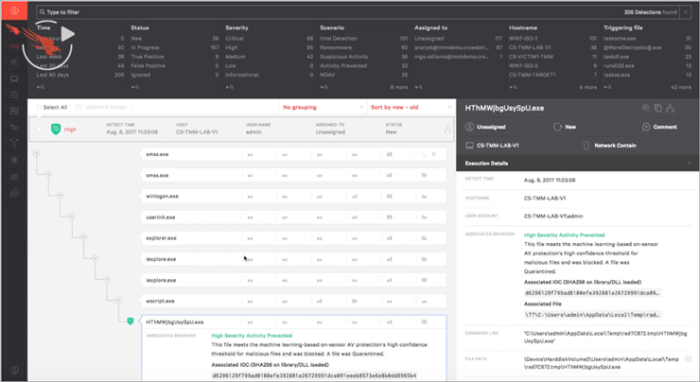The image size is (700, 382).
Task: Open the link-shaped icon in sidebar
Action: (x=14, y=193)
